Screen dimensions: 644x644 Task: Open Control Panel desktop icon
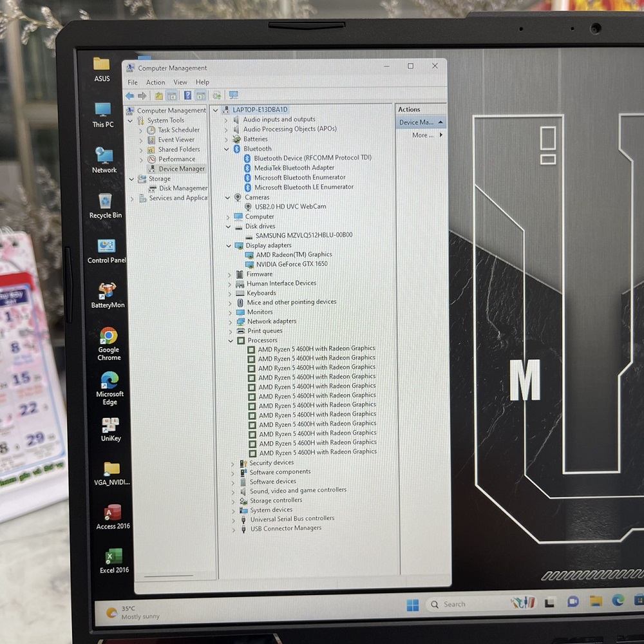tap(106, 251)
